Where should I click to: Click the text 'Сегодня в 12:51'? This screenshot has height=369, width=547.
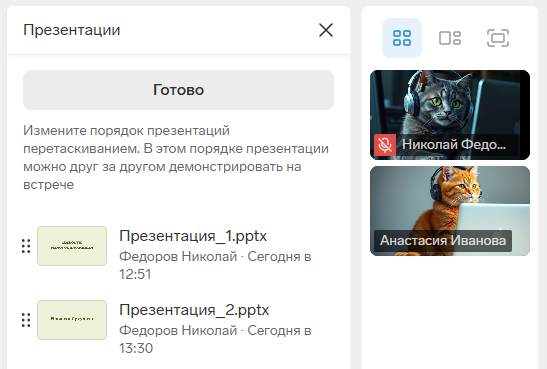point(215,265)
